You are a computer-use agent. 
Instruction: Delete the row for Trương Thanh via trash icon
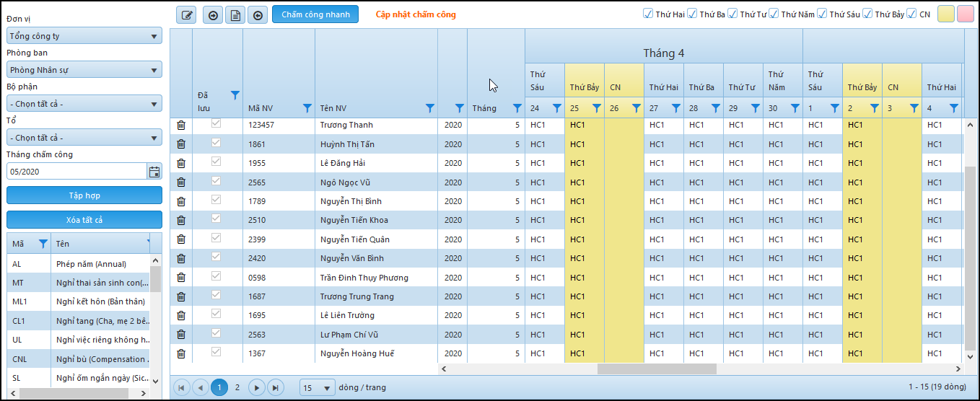coord(181,125)
